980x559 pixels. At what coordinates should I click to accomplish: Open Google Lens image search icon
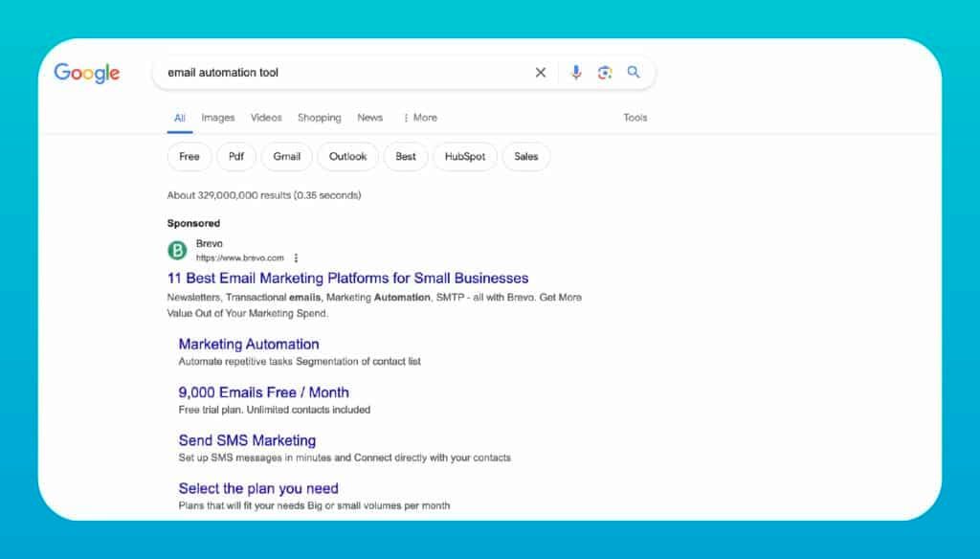pos(605,73)
